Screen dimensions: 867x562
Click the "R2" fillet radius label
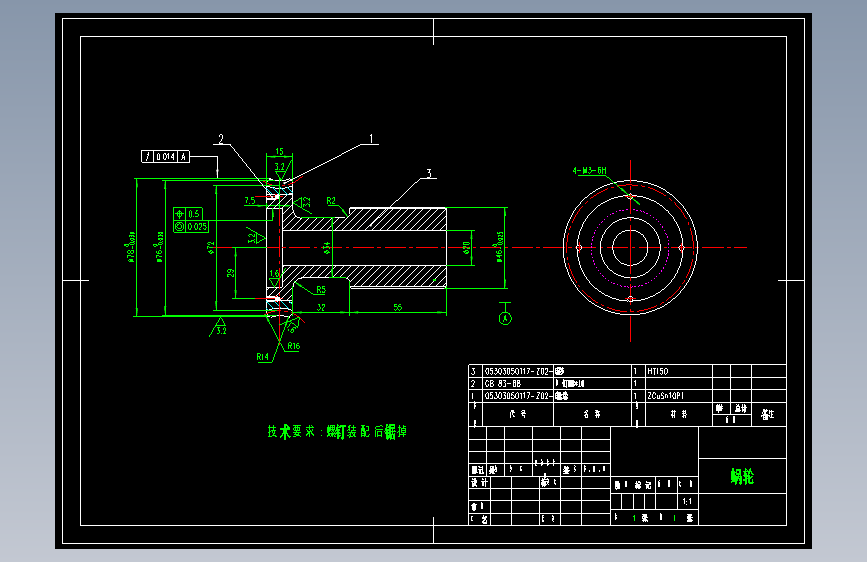click(331, 201)
